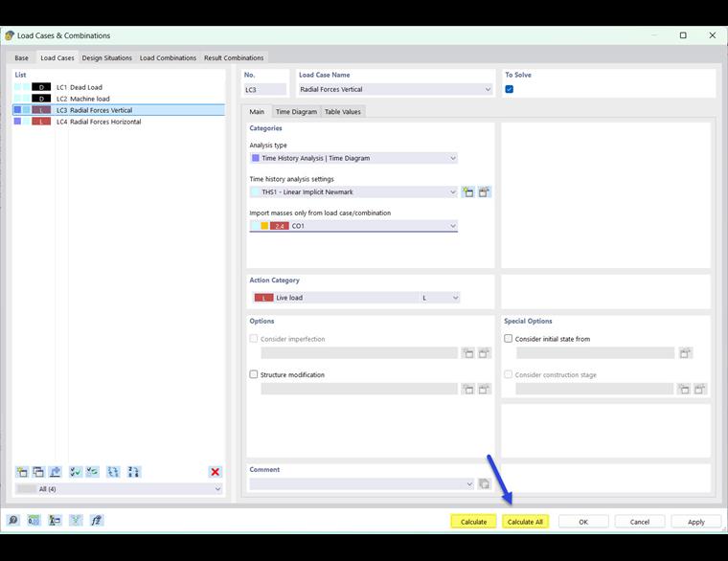Click the Calculate button
Viewport: 728px width, 561px height.
coord(473,522)
